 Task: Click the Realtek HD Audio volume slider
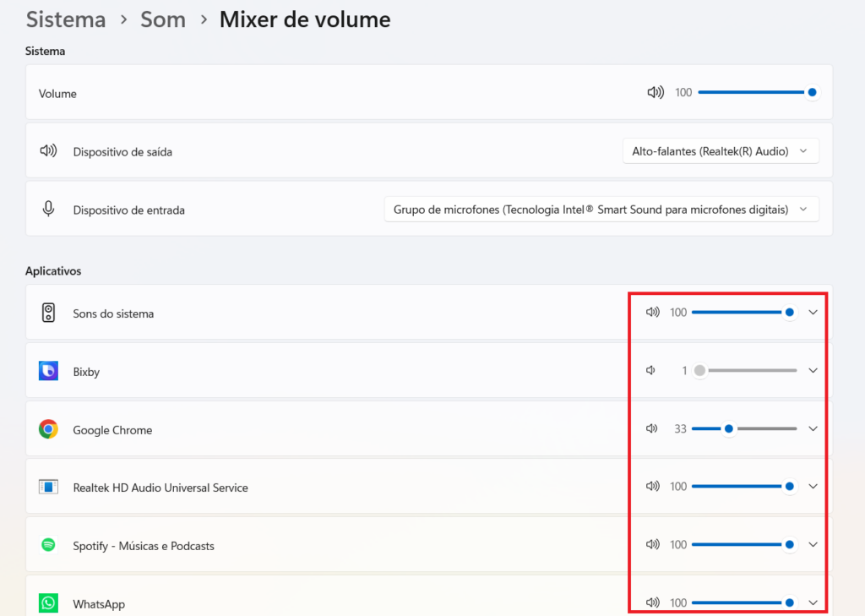(x=743, y=486)
